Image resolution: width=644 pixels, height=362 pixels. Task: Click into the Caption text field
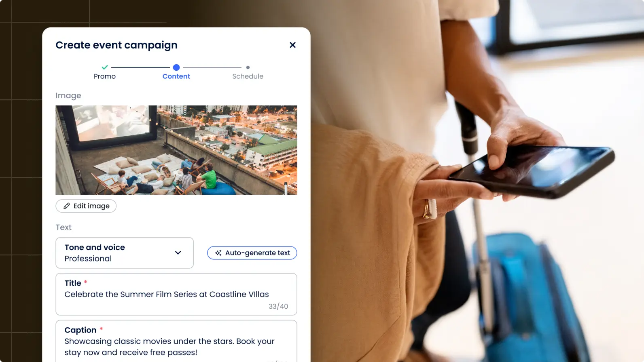click(176, 341)
